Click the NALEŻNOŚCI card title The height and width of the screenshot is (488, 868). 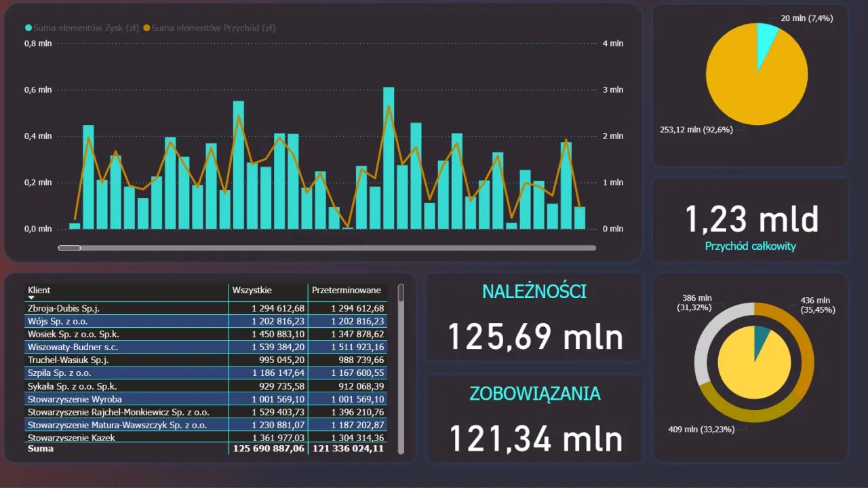click(x=534, y=291)
